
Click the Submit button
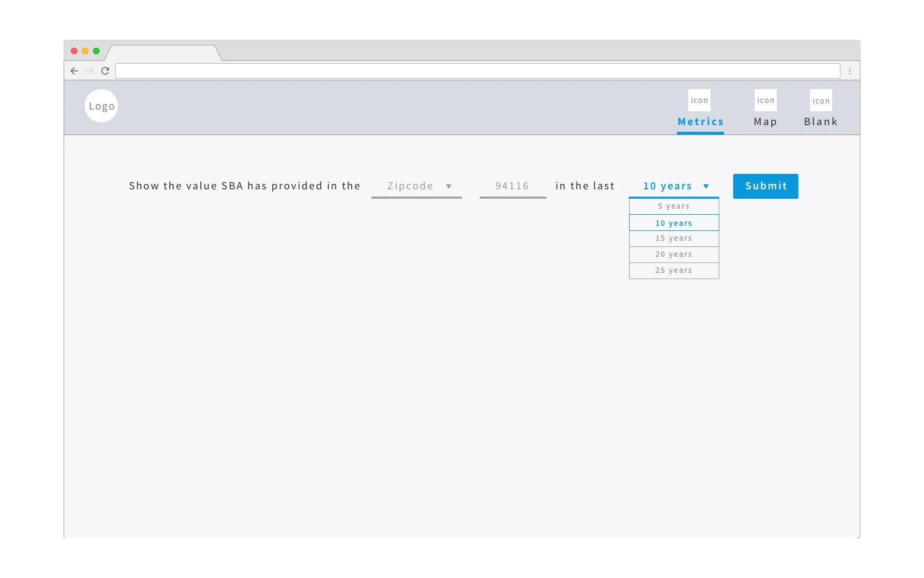tap(765, 186)
